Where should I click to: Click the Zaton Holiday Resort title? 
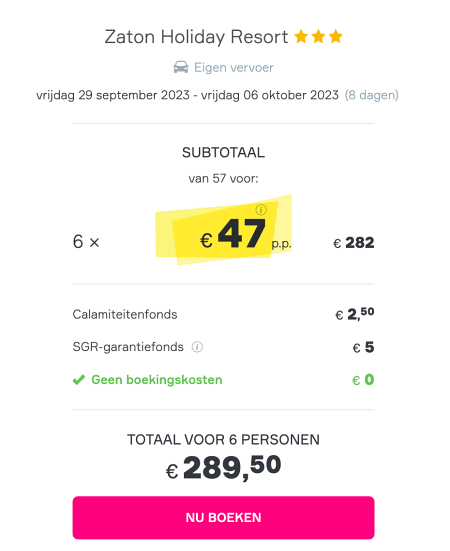pyautogui.click(x=196, y=37)
